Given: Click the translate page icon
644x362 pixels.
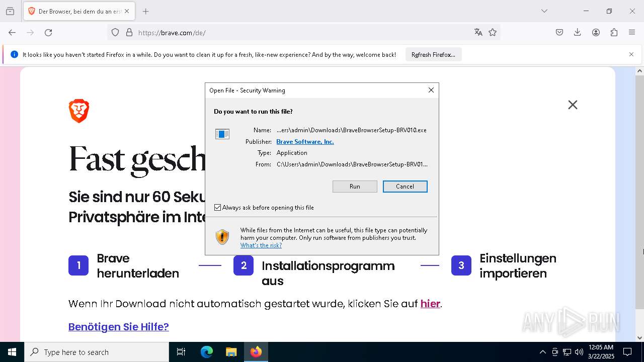Looking at the screenshot, I should (x=478, y=33).
